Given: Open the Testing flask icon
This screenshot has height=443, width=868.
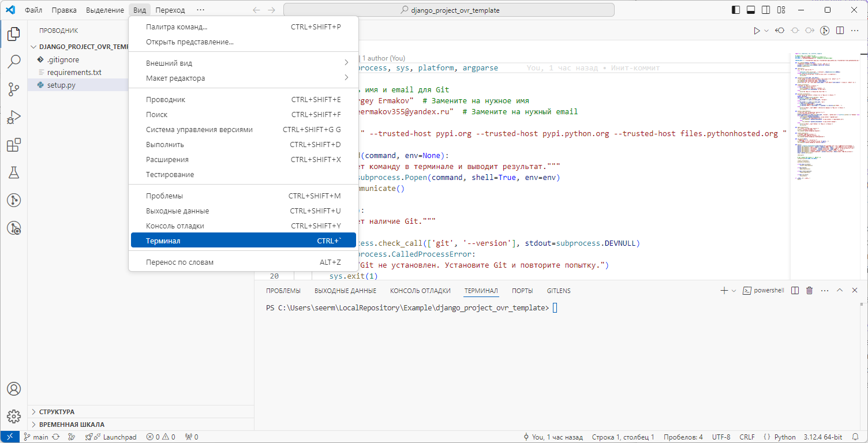Looking at the screenshot, I should 14,172.
